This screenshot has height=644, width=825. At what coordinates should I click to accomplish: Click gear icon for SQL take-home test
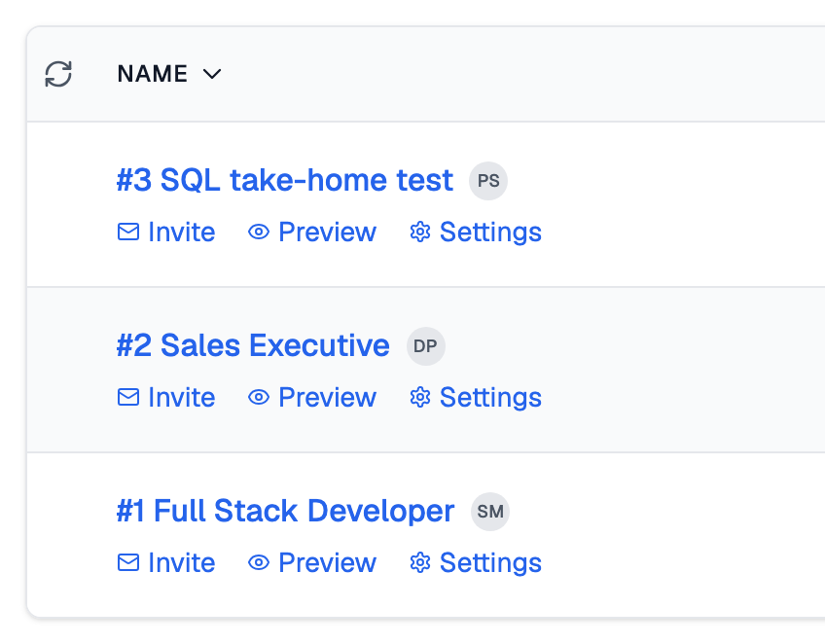(420, 233)
